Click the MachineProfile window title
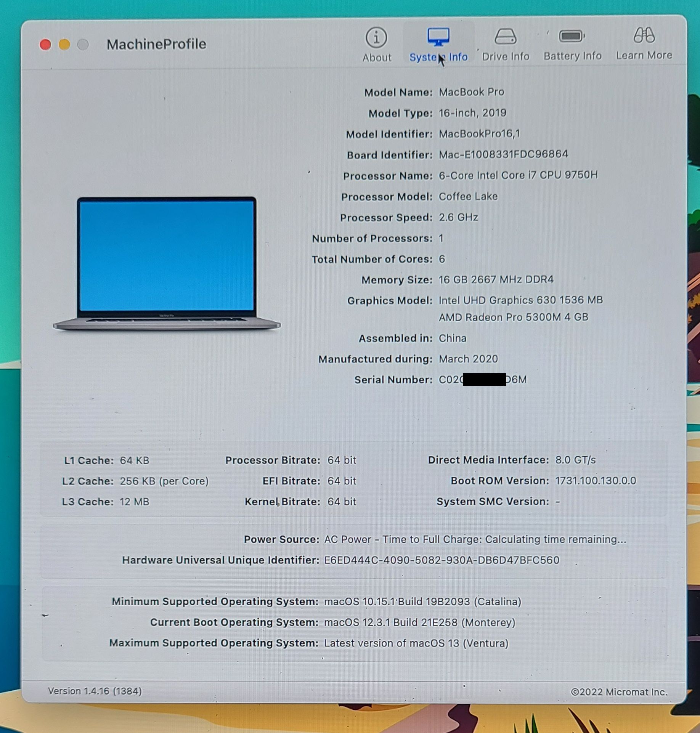 (156, 44)
